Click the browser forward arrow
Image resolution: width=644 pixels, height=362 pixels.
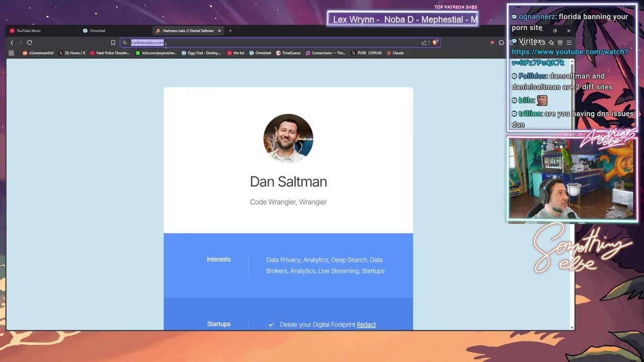point(21,43)
